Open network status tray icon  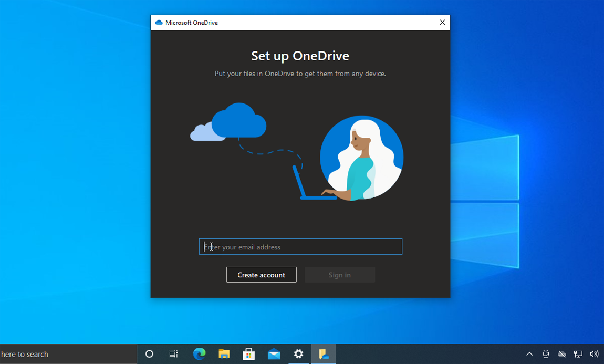point(578,353)
